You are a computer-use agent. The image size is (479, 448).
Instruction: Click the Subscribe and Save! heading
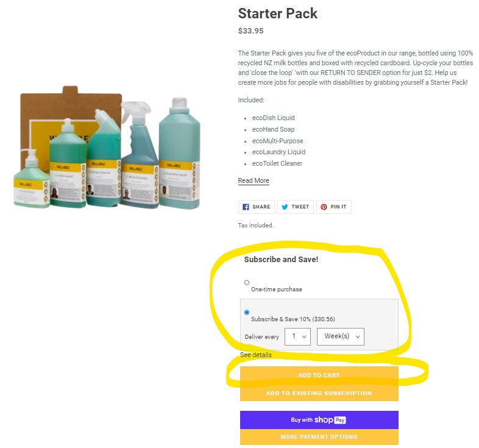281,260
